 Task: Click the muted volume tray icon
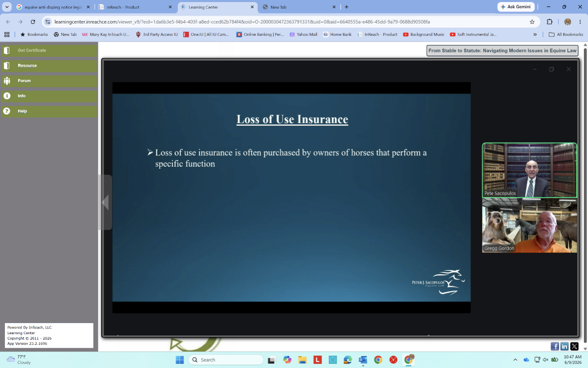[546, 360]
